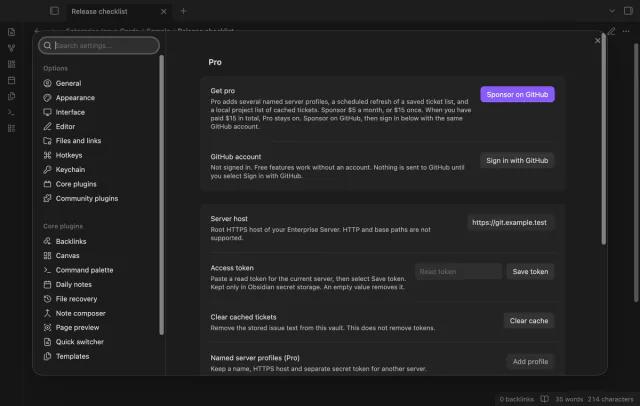Click the Keychain key icon
The height and width of the screenshot is (406, 640).
(47, 169)
